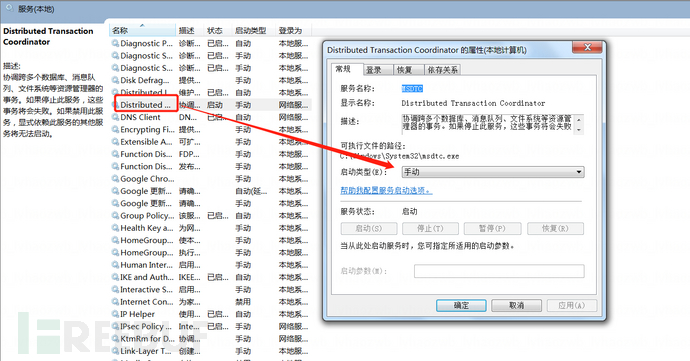This screenshot has width=690, height=361.
Task: Sort services by 名称 column header
Action: pyautogui.click(x=142, y=30)
